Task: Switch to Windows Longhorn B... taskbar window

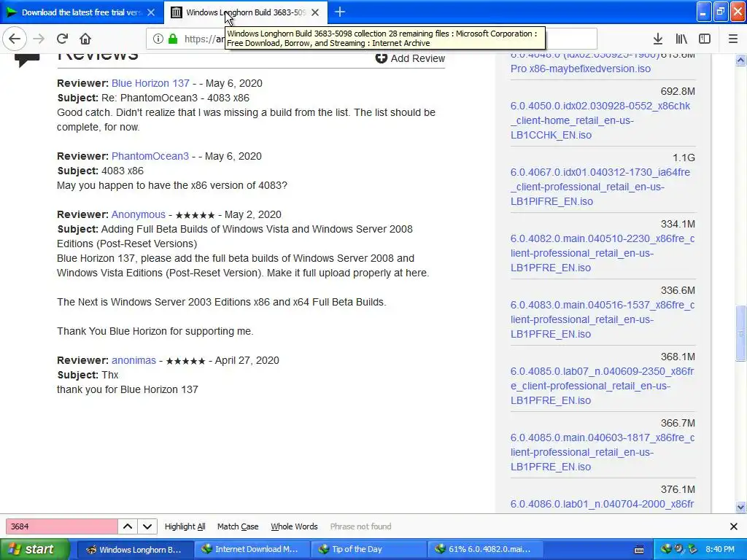Action: point(135,550)
